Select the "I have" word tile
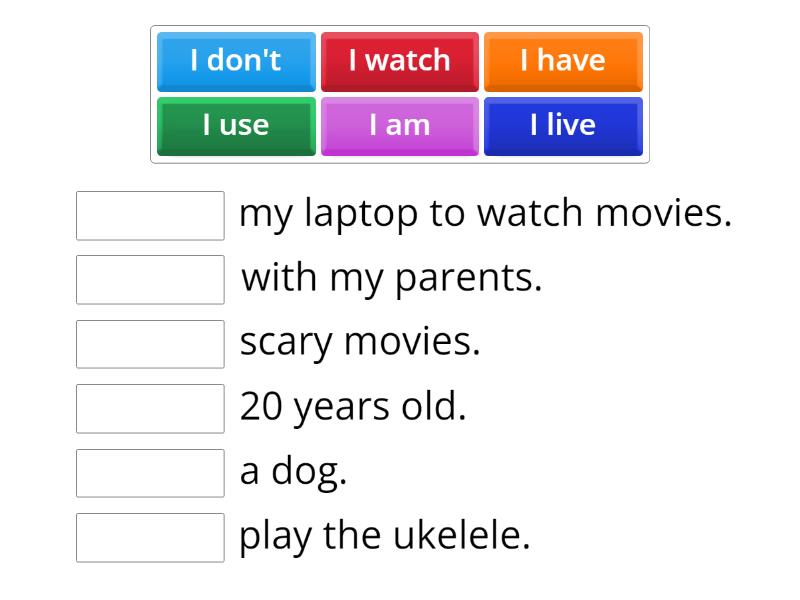This screenshot has height=600, width=800. (563, 60)
